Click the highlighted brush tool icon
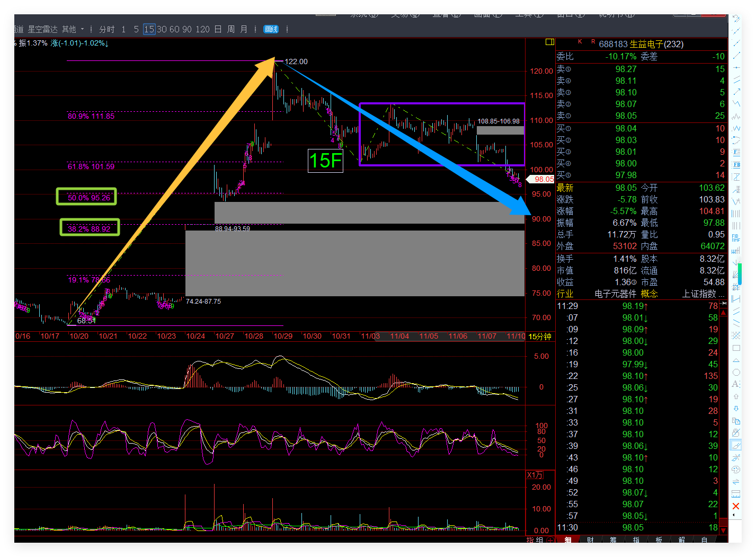Screen dimensions: 756x557 (x=736, y=445)
